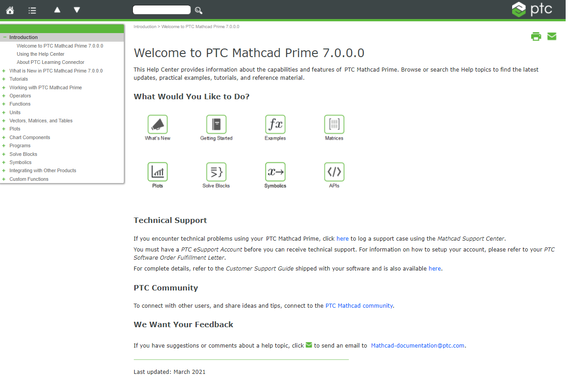This screenshot has width=572, height=392.
Task: Start a search with the magnifier icon
Action: (198, 10)
